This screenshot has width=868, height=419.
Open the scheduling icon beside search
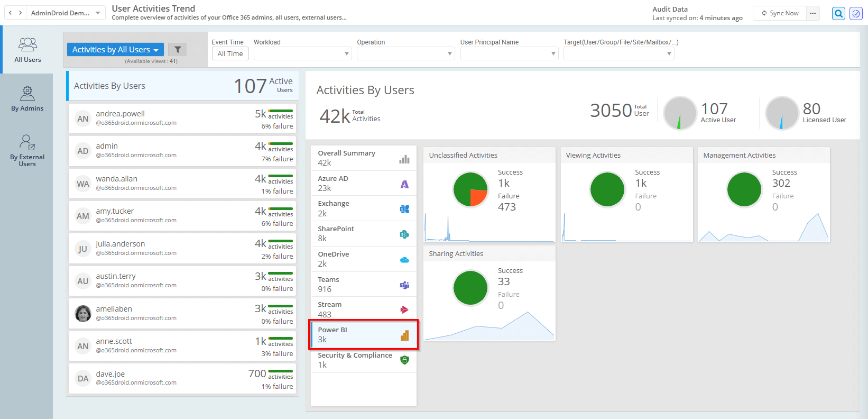click(x=856, y=14)
